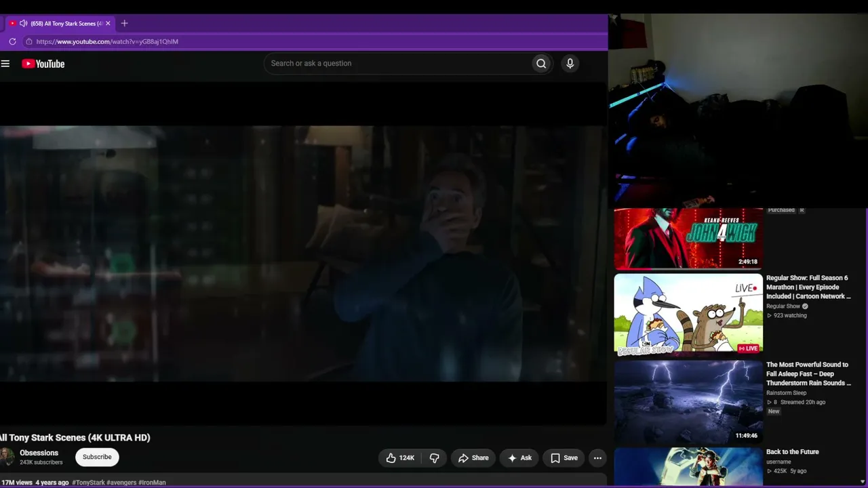Click the 243K subscribers count
Viewport: 868px width, 488px height.
(x=41, y=462)
